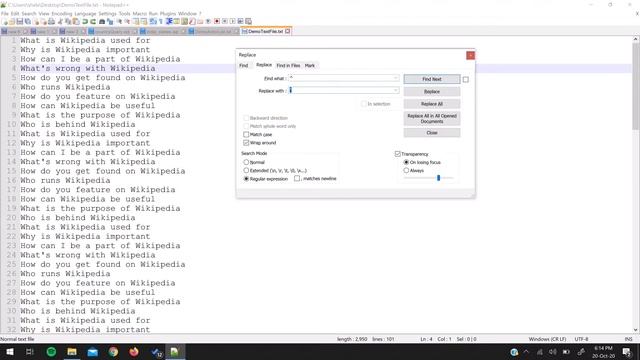Click the Find Next button
Viewport: 640px width, 360px height.
[x=432, y=79]
